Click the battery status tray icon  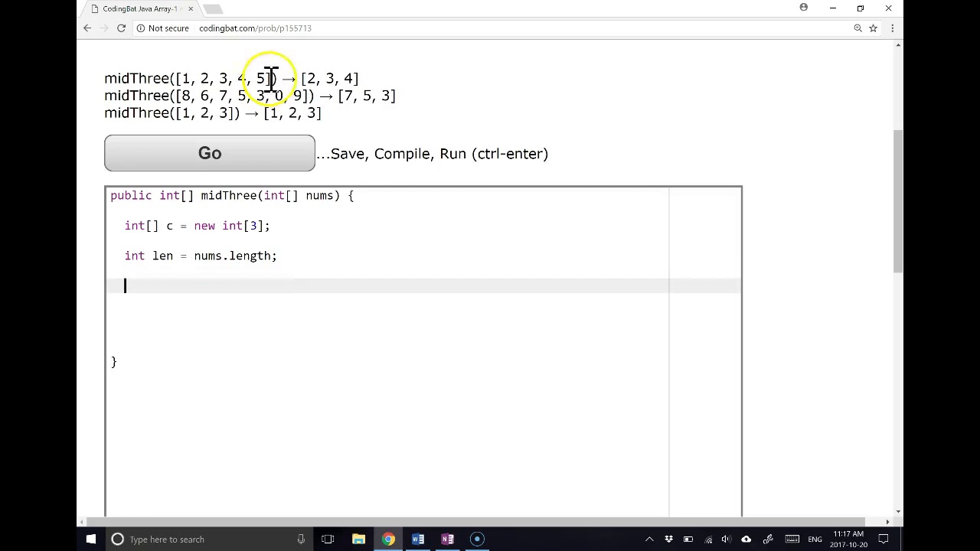click(x=688, y=540)
